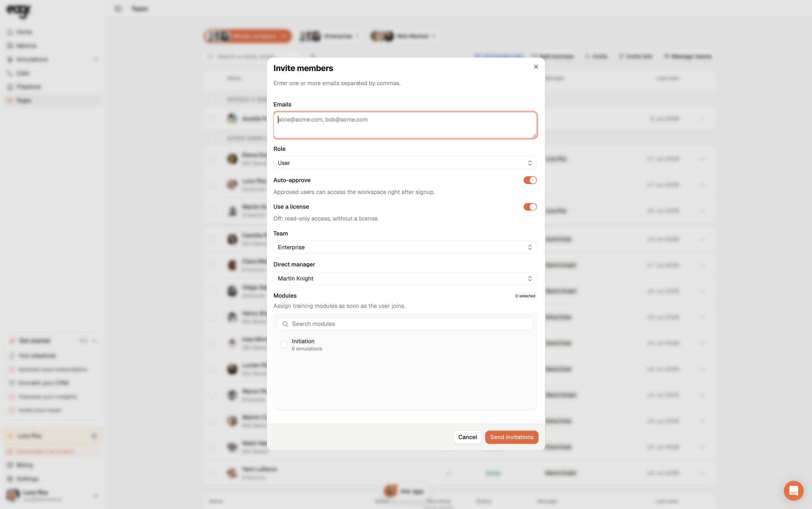
Task: Click Send invitations button
Action: pos(512,437)
